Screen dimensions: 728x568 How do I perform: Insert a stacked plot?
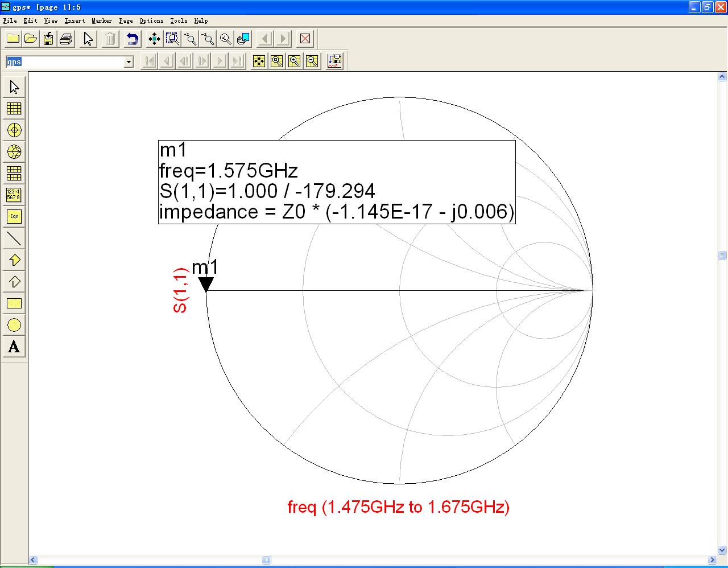pyautogui.click(x=14, y=174)
